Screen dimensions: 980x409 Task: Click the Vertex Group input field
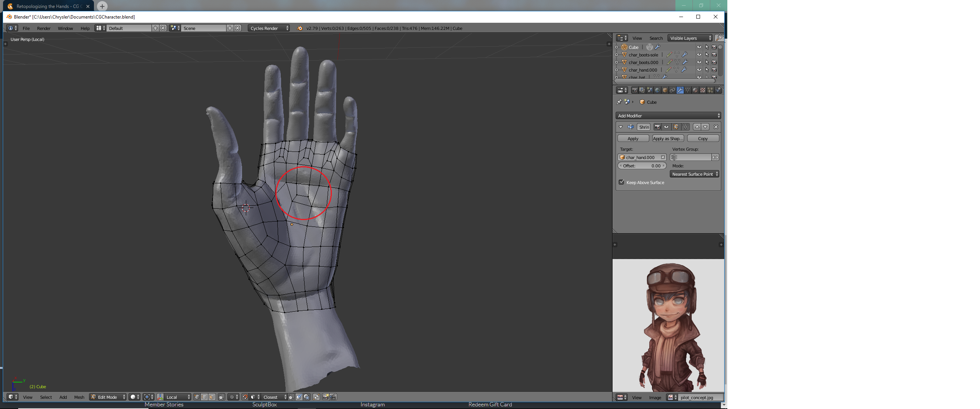[x=691, y=157]
